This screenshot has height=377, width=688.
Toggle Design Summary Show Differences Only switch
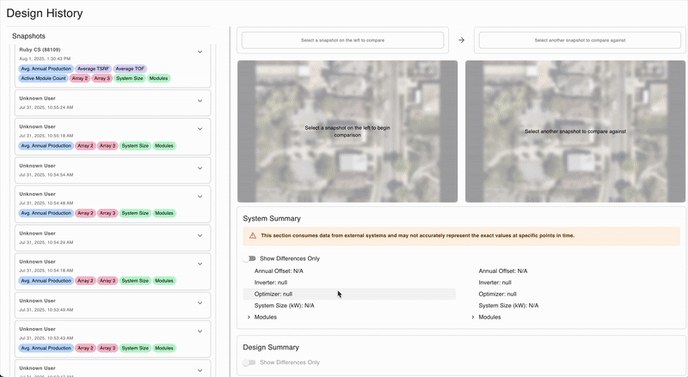250,363
